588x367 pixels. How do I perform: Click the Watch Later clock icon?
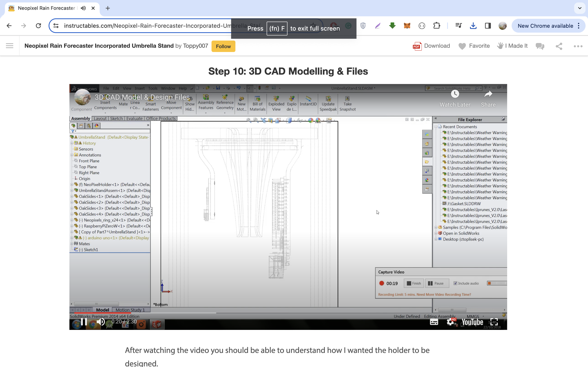pyautogui.click(x=455, y=94)
